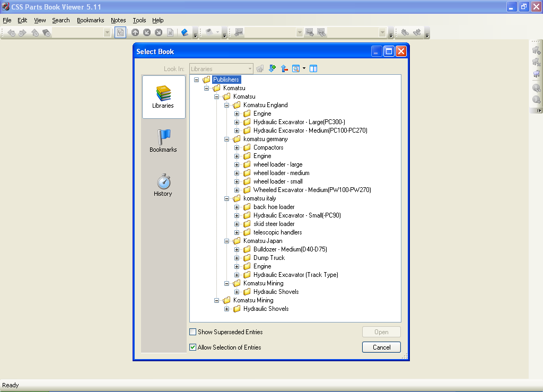Open the Look In Libraries combo box
The height and width of the screenshot is (392, 543).
click(x=221, y=69)
